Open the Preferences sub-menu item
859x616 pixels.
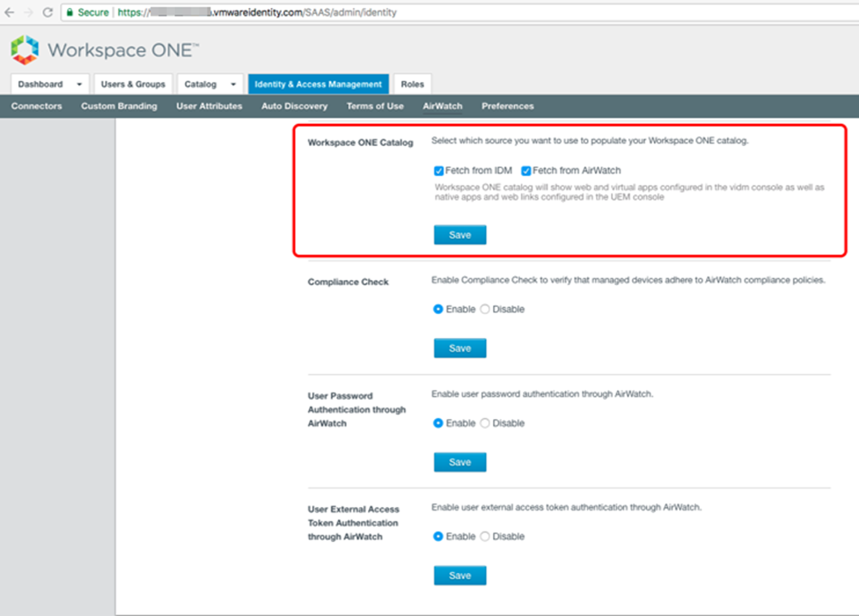[507, 106]
